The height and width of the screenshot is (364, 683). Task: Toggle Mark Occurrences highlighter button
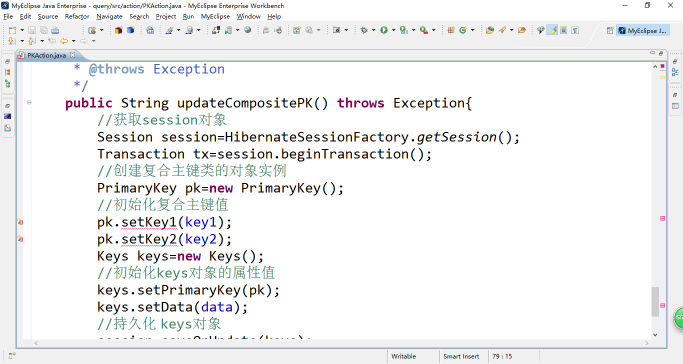coord(552,30)
